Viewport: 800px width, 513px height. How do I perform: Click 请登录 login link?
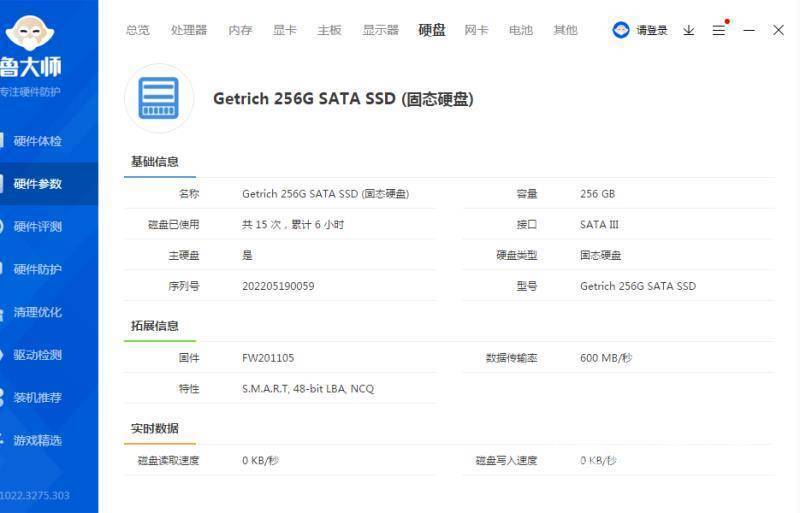[x=652, y=31]
